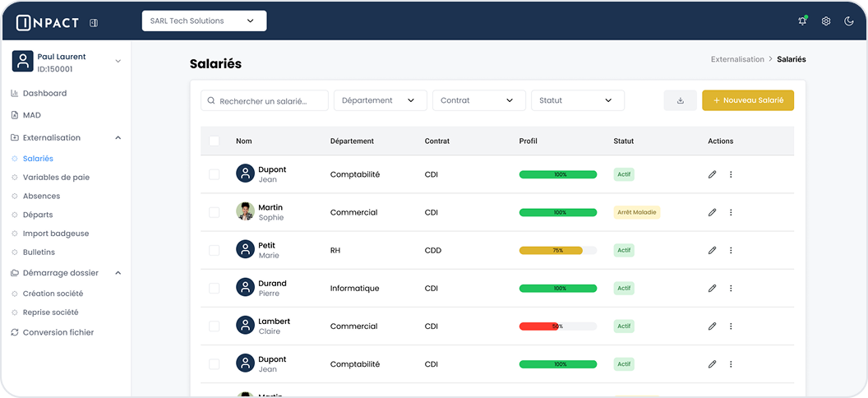
Task: Click the Nom column header
Action: [243, 141]
